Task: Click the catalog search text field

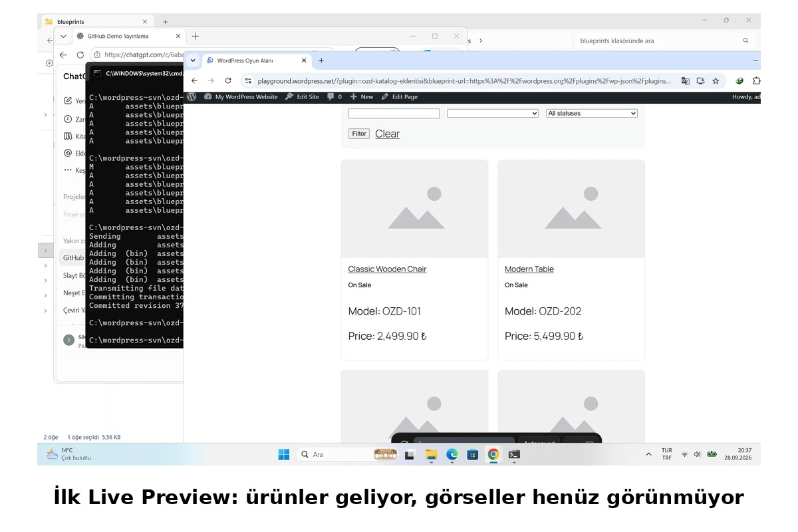Action: pos(394,114)
